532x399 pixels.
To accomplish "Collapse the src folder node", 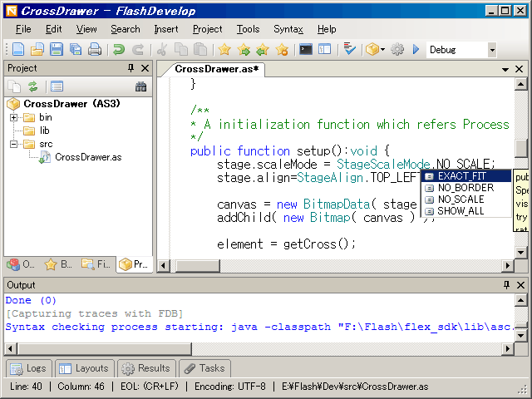I will point(13,144).
